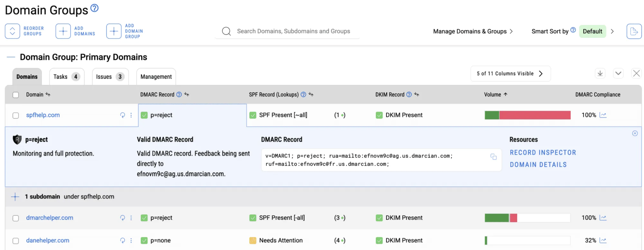Open the dmarchelper.com domain link

(x=50, y=218)
